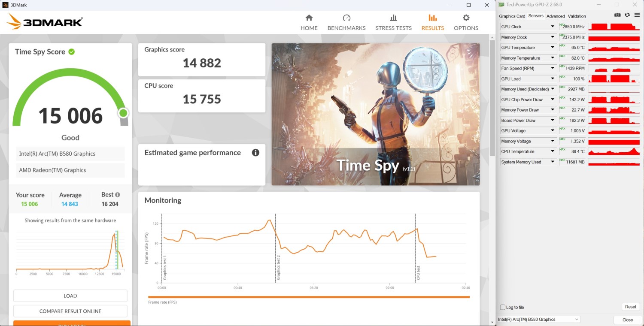Click the Time Spy benchmark artwork thumbnail
This screenshot has width=644, height=326.
[x=376, y=114]
